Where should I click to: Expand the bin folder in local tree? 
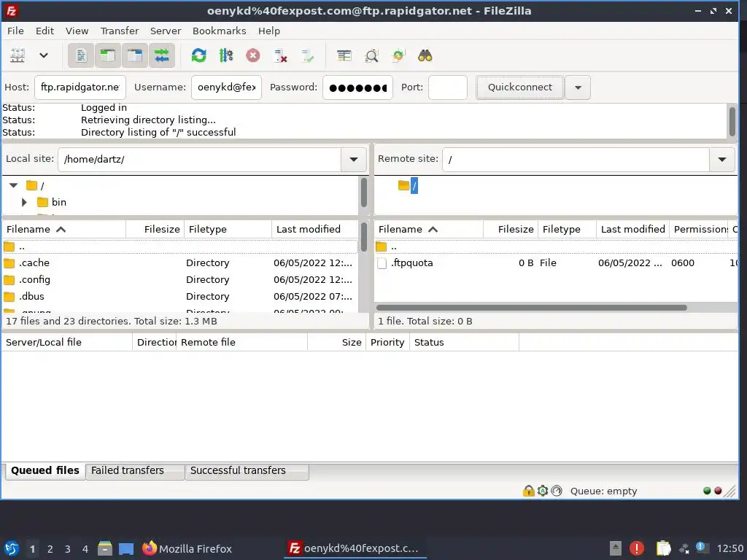(x=24, y=202)
